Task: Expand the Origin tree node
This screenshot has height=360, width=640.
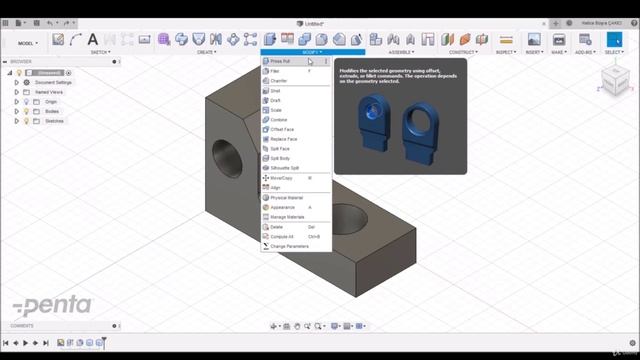Action: point(17,102)
